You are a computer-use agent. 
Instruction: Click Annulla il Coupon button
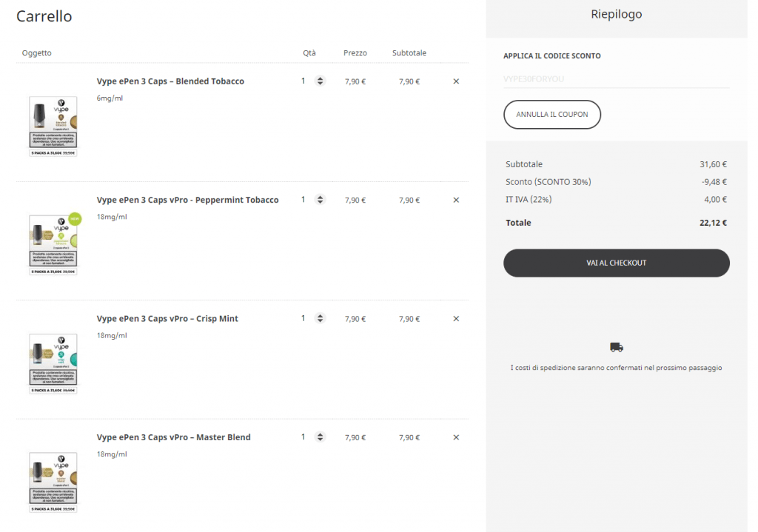[x=552, y=115]
